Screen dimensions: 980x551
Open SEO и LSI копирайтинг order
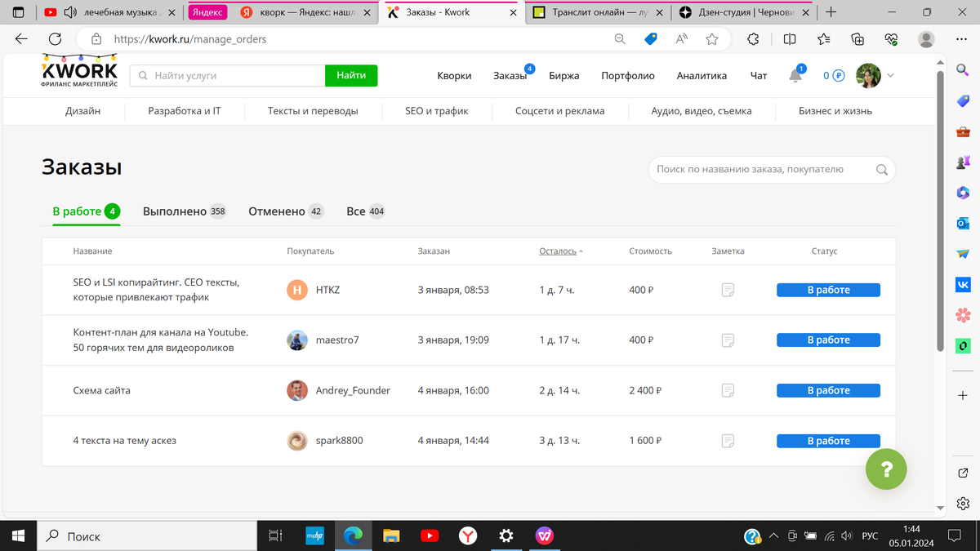coord(156,290)
